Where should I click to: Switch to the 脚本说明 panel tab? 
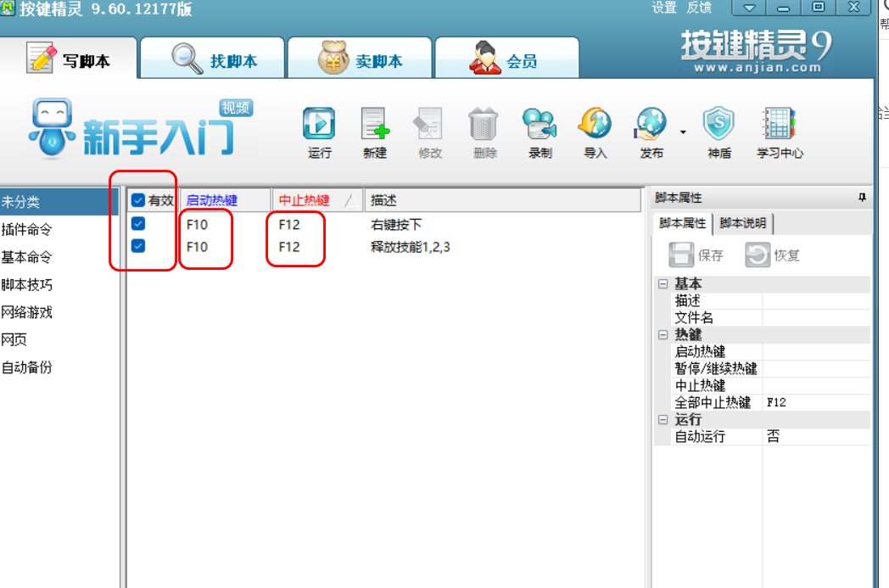(x=743, y=223)
